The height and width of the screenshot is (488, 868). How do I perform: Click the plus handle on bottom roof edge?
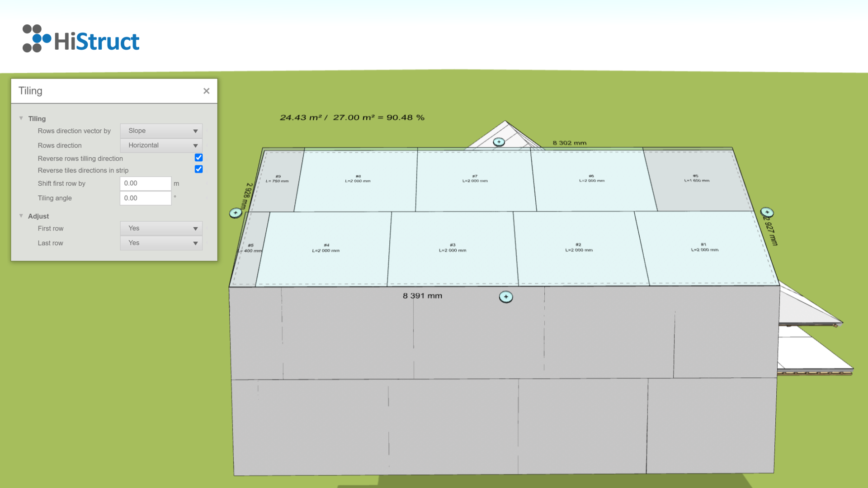coord(506,297)
